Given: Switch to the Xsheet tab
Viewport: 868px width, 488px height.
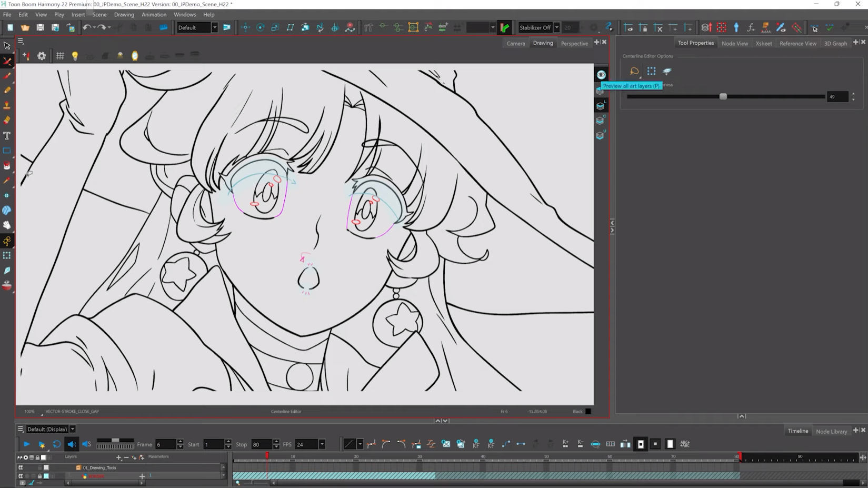Looking at the screenshot, I should [764, 43].
